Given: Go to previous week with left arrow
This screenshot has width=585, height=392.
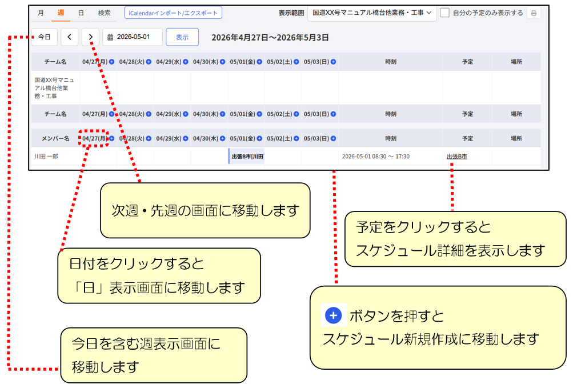Looking at the screenshot, I should pos(69,37).
